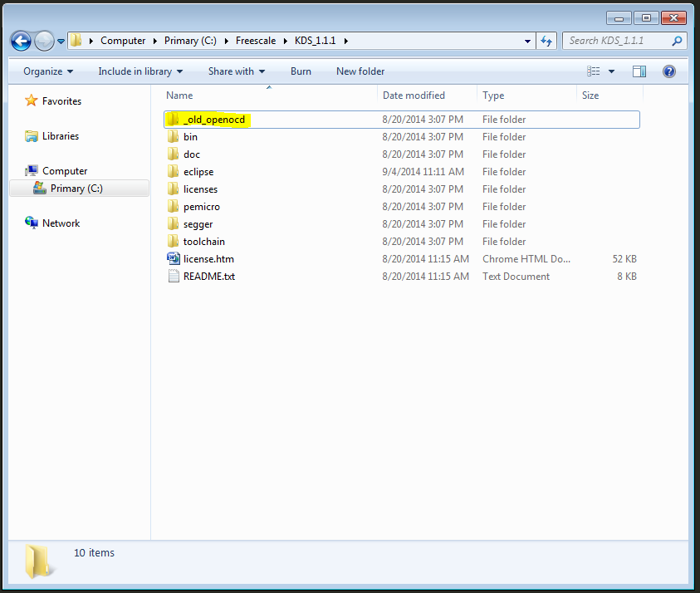The height and width of the screenshot is (593, 700).
Task: Click the Libraries icon
Action: tap(32, 136)
